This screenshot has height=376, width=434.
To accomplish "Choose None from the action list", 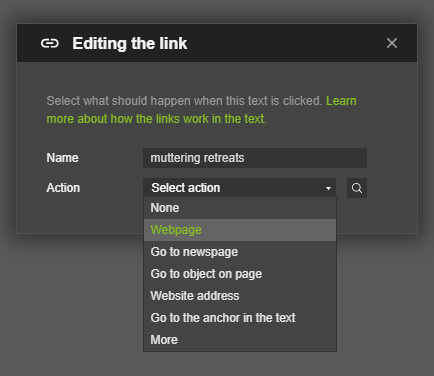I will pos(240,208).
